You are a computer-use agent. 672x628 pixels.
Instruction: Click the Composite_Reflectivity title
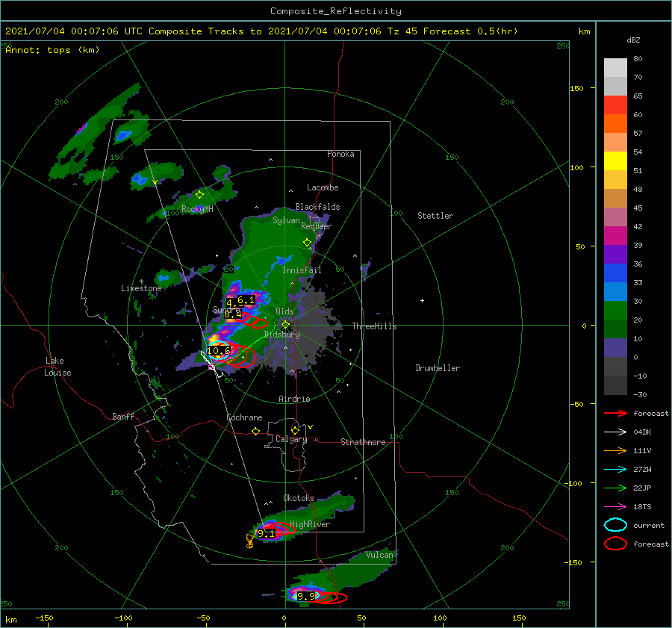(335, 11)
